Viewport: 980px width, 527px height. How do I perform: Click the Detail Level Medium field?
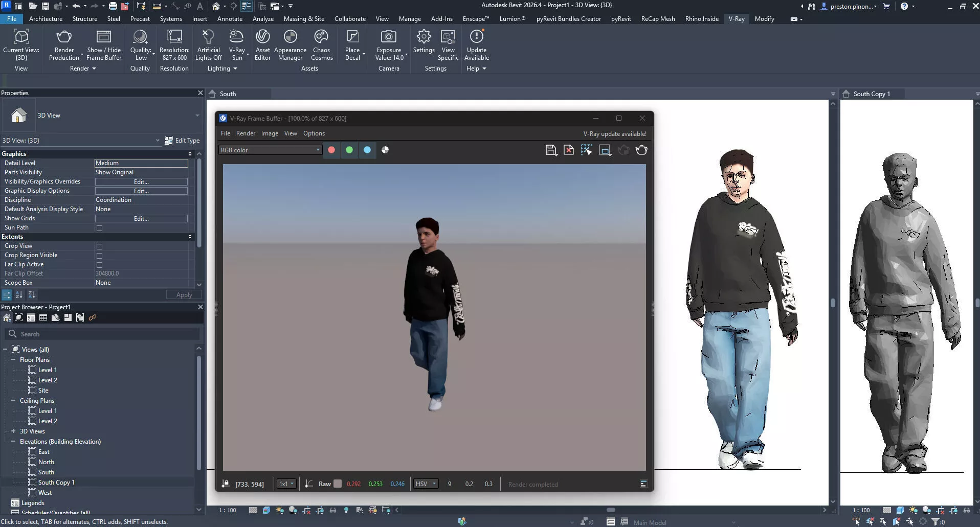pyautogui.click(x=141, y=163)
